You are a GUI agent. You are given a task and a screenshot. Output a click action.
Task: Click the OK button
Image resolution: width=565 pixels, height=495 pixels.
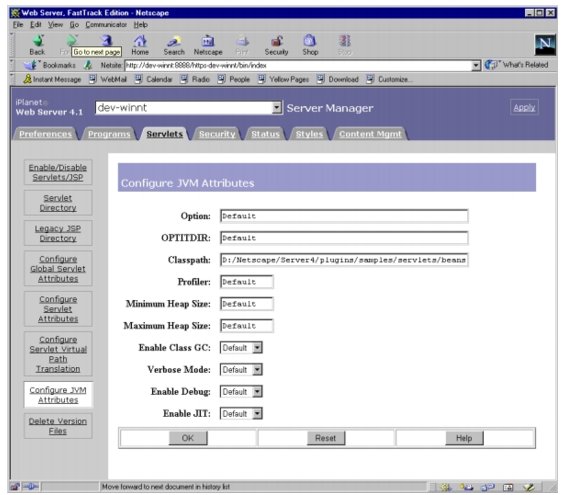click(188, 438)
